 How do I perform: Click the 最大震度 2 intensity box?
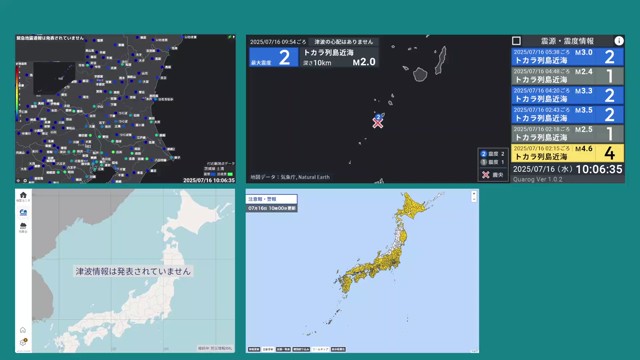274,58
